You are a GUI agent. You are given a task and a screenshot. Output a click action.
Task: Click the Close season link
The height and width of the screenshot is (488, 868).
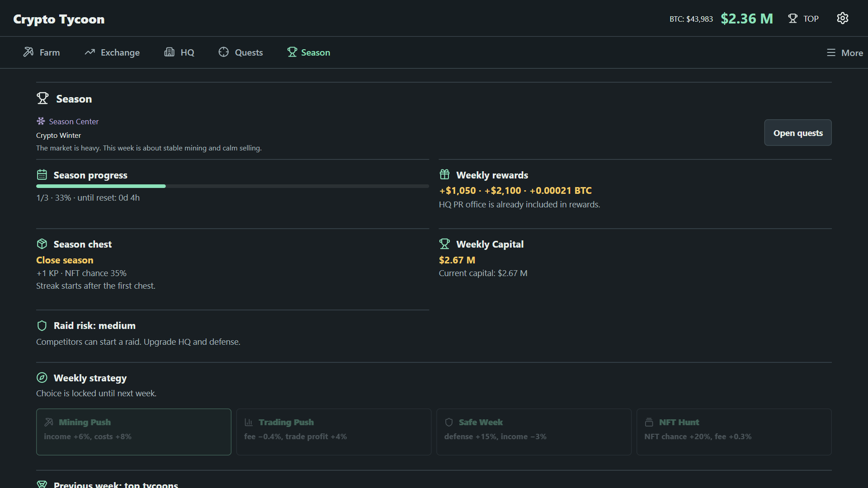(x=65, y=260)
